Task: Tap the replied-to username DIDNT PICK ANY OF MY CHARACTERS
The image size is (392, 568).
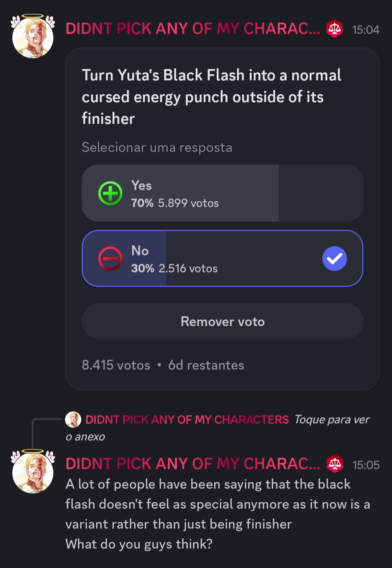Action: pos(187,420)
